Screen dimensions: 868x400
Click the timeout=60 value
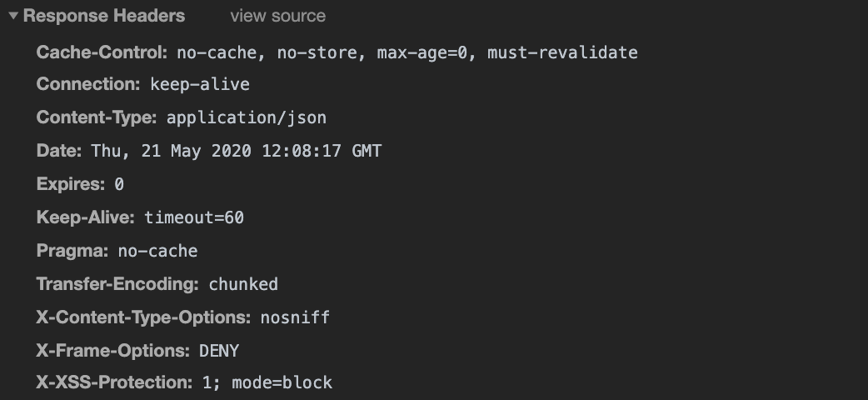tap(194, 217)
